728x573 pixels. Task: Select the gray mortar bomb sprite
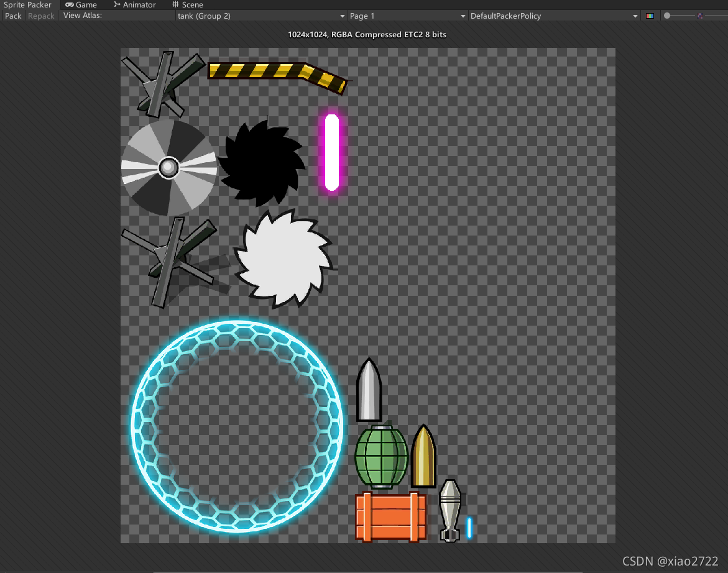click(450, 510)
